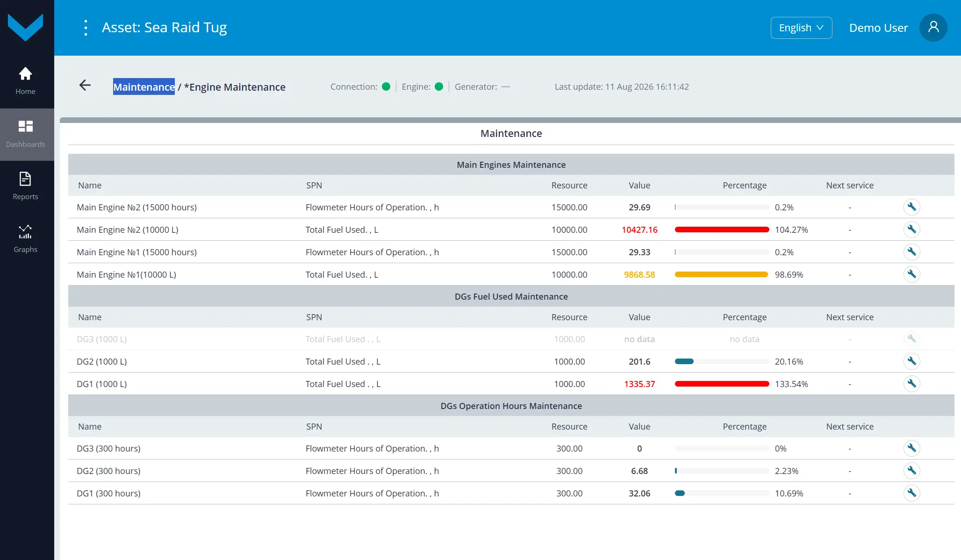Screen dimensions: 961x560
Task: Click red progress bar at 104.27%
Action: [722, 230]
